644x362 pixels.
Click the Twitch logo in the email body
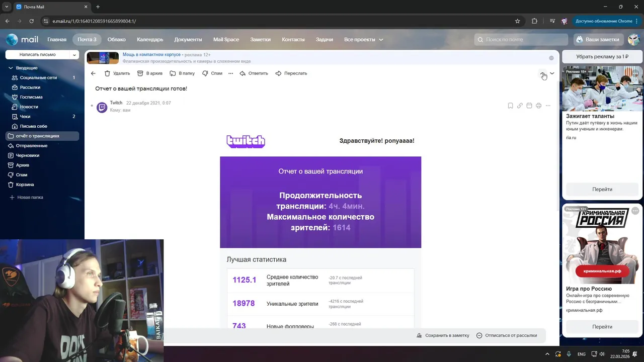(246, 141)
